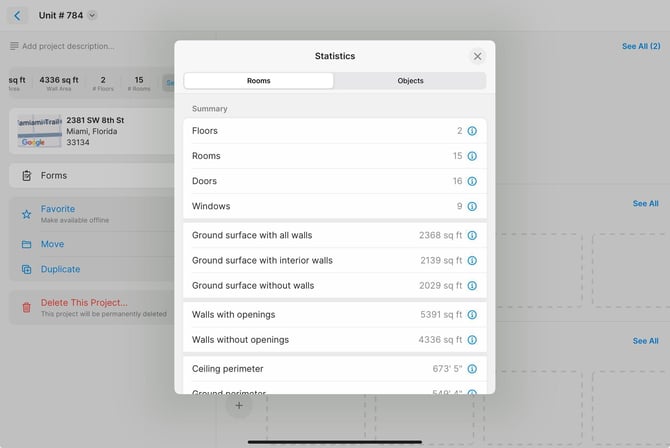Click the red trash icon
Viewport: 670px width, 448px height.
click(26, 307)
